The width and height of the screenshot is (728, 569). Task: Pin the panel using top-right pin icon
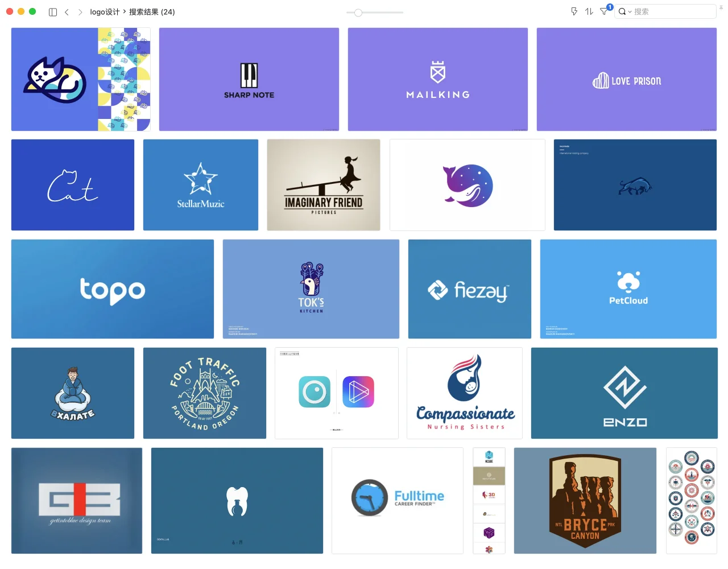pyautogui.click(x=722, y=8)
